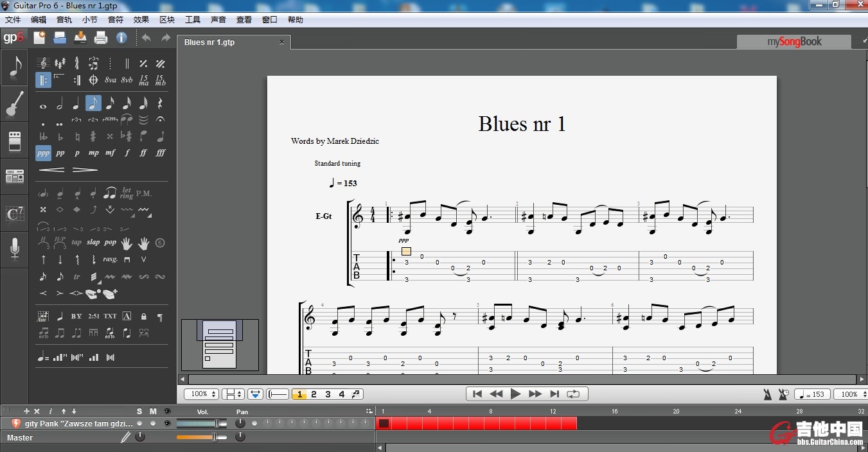The height and width of the screenshot is (452, 868).
Task: Open the guitar instrument panel
Action: (x=15, y=104)
